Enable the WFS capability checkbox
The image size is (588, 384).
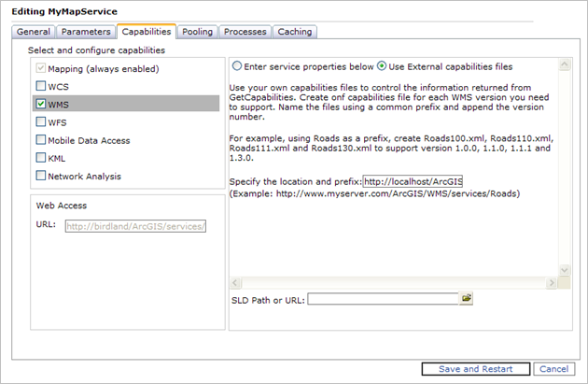tap(41, 121)
